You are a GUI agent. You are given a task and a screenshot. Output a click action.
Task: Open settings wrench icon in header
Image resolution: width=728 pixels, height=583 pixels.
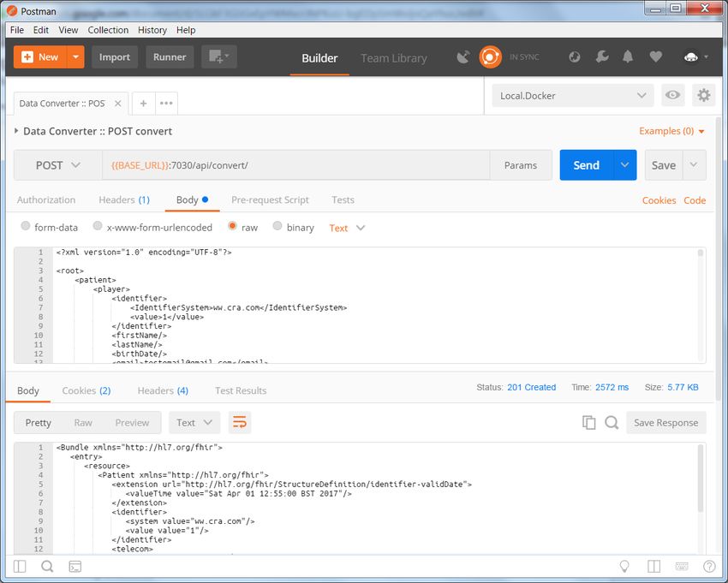click(x=602, y=57)
